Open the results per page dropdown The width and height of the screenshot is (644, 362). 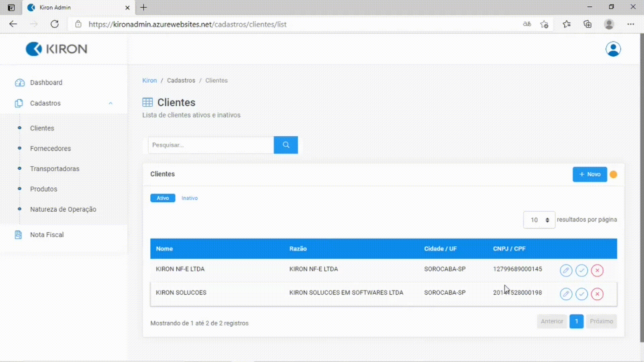pos(539,220)
